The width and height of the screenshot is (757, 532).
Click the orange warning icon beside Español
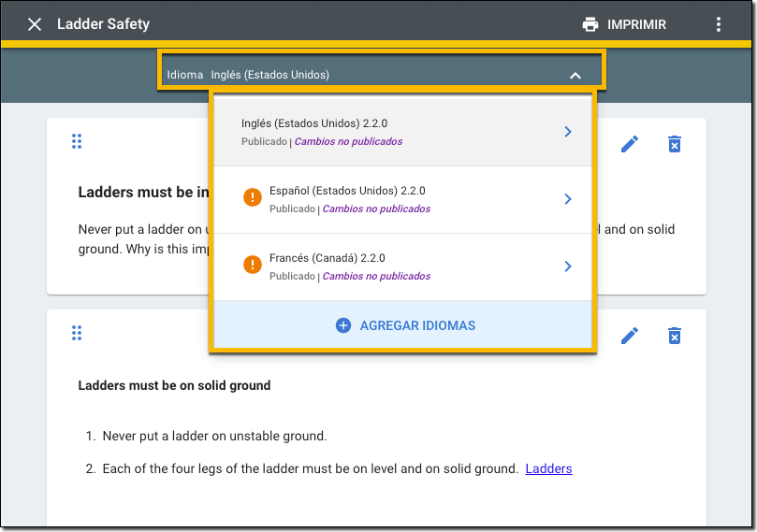click(252, 197)
